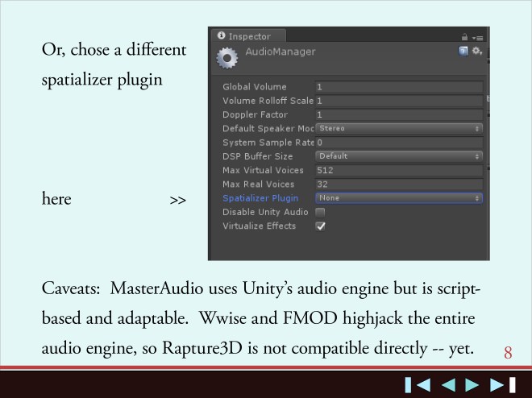The image size is (532, 398).
Task: Open the Inspector panel options menu
Action: [x=478, y=37]
